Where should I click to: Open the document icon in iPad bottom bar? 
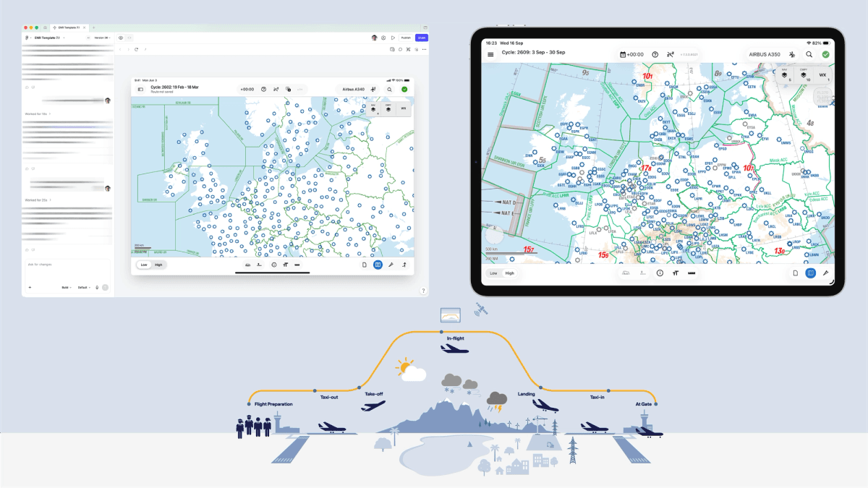point(795,273)
